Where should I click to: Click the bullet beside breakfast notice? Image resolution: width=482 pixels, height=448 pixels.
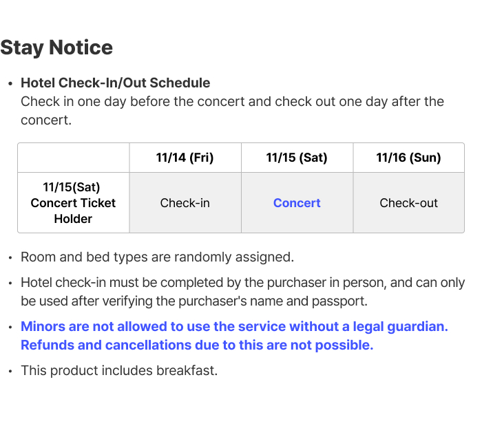[11, 371]
